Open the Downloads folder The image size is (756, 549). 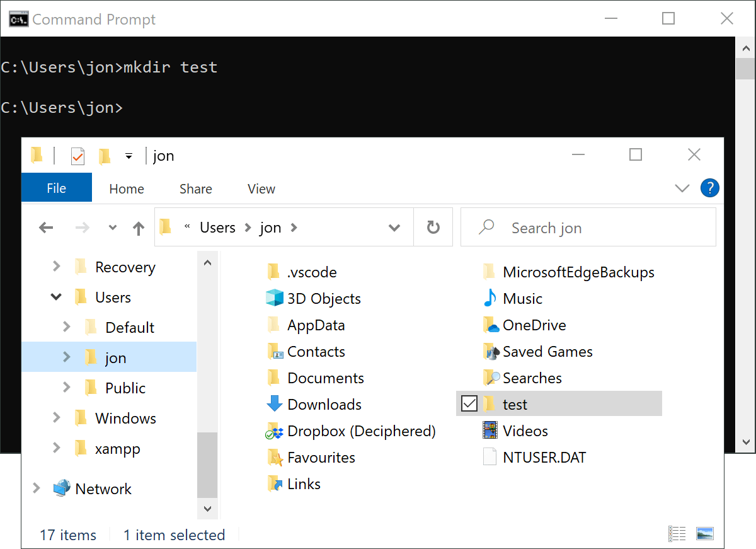point(324,404)
